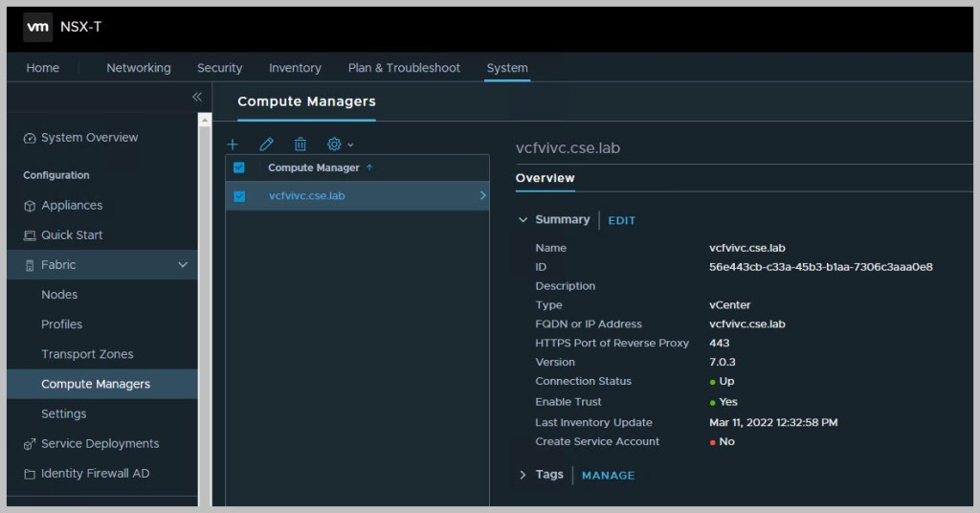
Task: Sort by Compute Manager column header
Action: pos(314,167)
